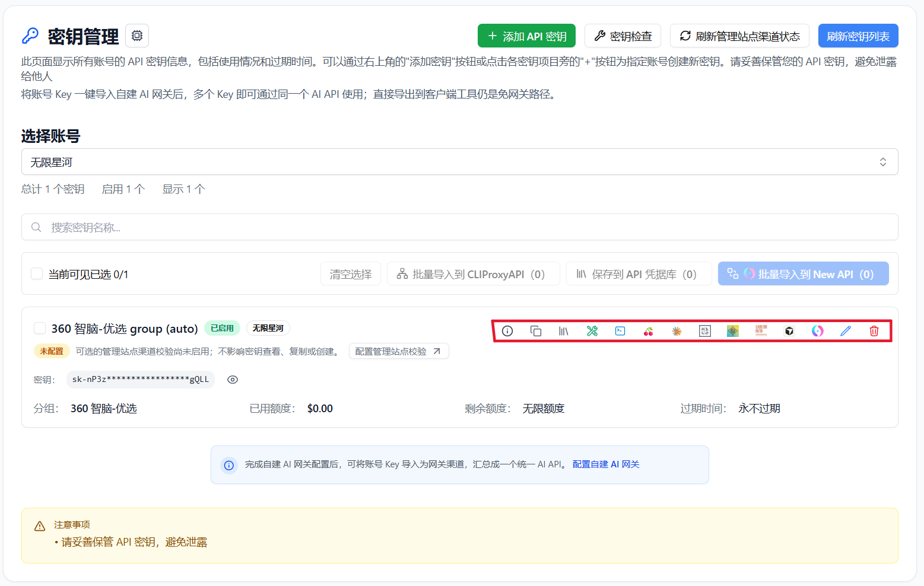Open the 选择账号 dropdown showing 无限星河

coord(459,162)
